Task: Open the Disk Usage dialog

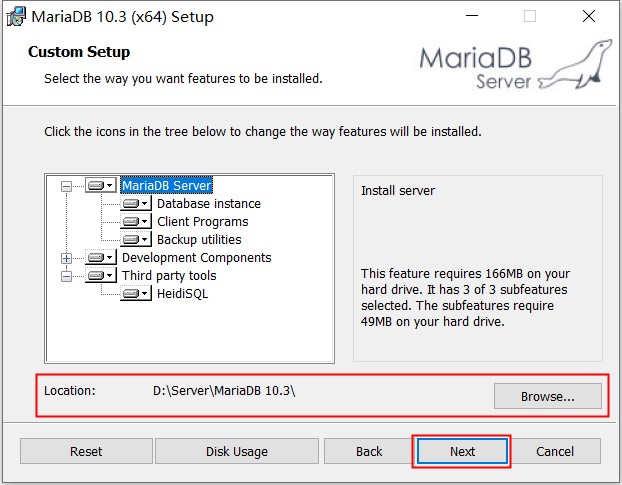Action: coord(237,451)
